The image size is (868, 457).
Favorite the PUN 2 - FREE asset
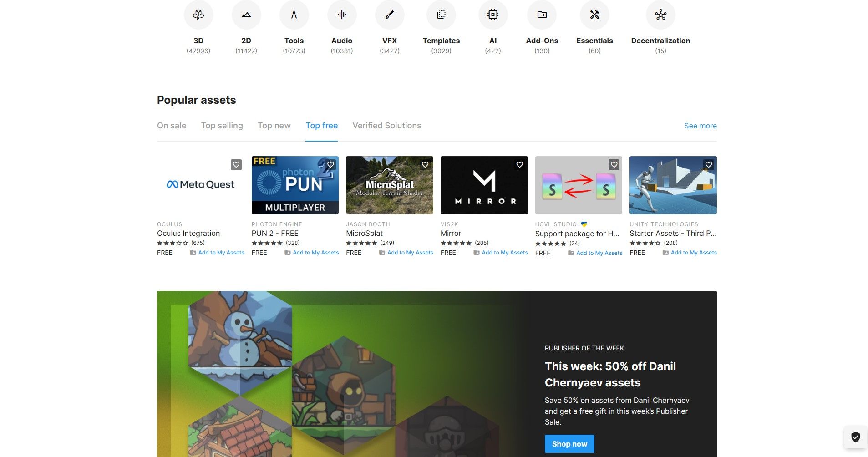tap(330, 165)
